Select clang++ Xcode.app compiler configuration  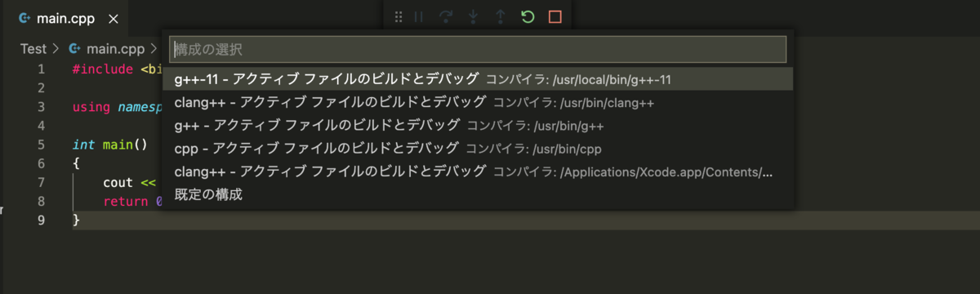pyautogui.click(x=478, y=171)
